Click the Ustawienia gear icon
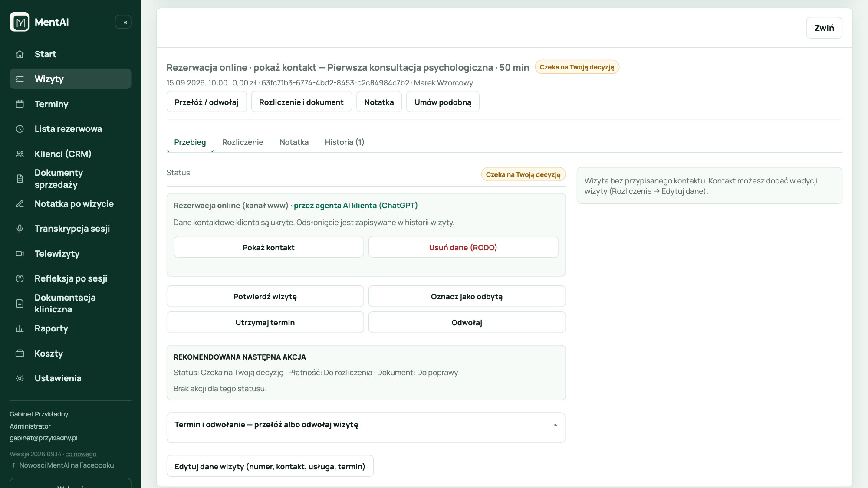This screenshot has width=868, height=488. click(x=20, y=378)
